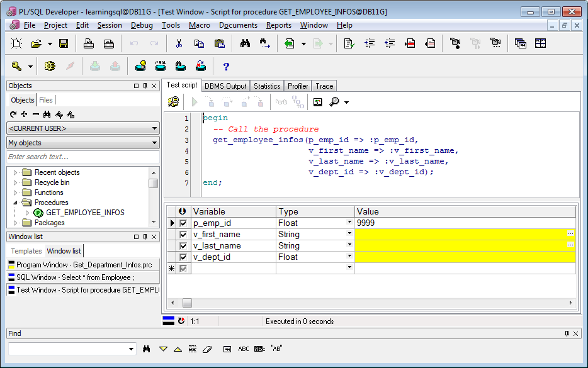Switch to the Files tab in Objects panel

46,100
